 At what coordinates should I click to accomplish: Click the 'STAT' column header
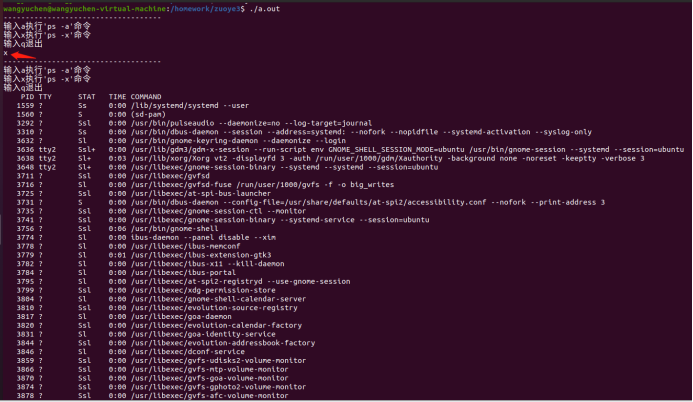[87, 97]
